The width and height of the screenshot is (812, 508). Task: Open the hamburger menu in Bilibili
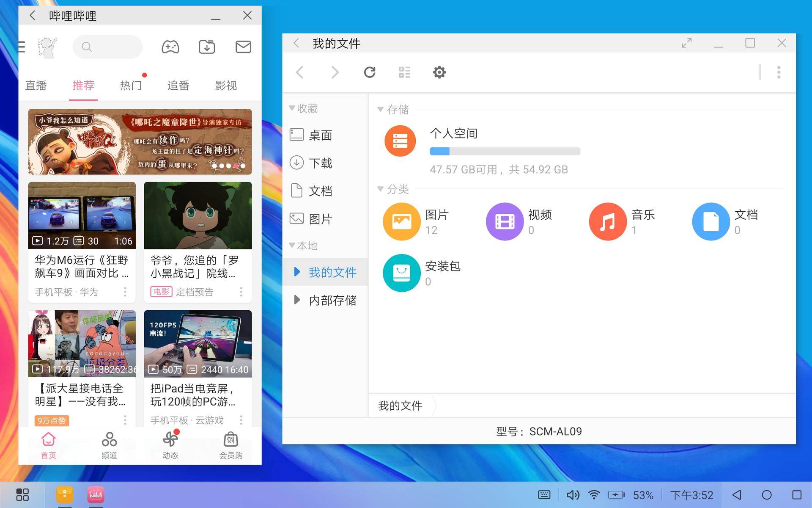[x=22, y=47]
